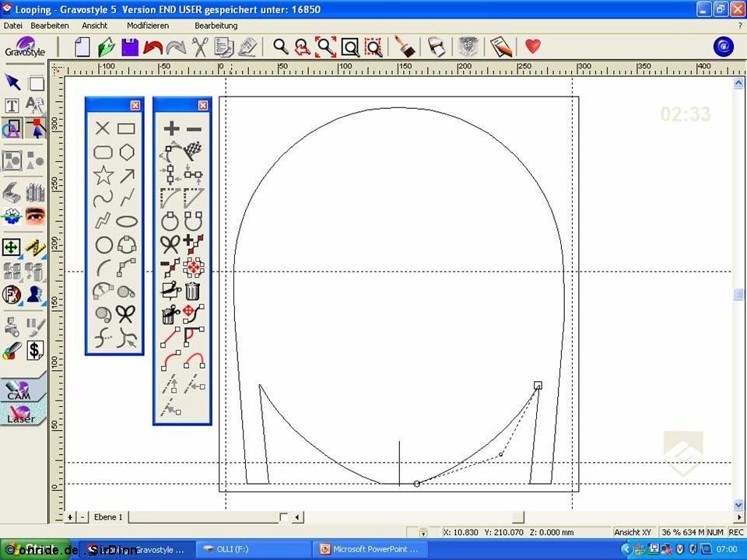This screenshot has width=747, height=560.
Task: Click the horizontal scrollbar left arrow
Action: [297, 516]
